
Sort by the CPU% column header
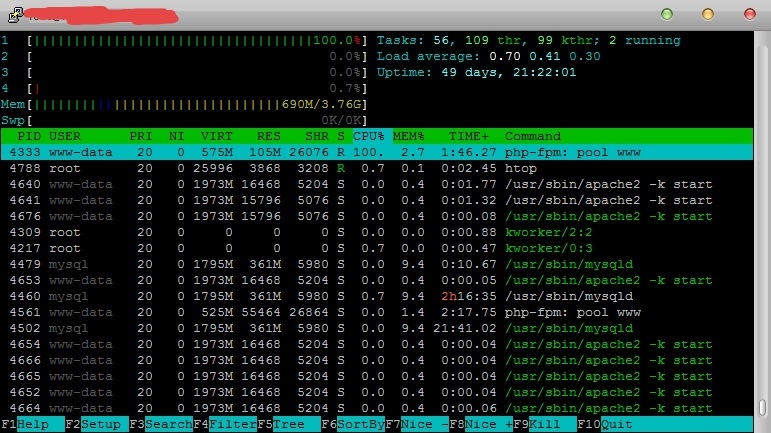(x=368, y=136)
